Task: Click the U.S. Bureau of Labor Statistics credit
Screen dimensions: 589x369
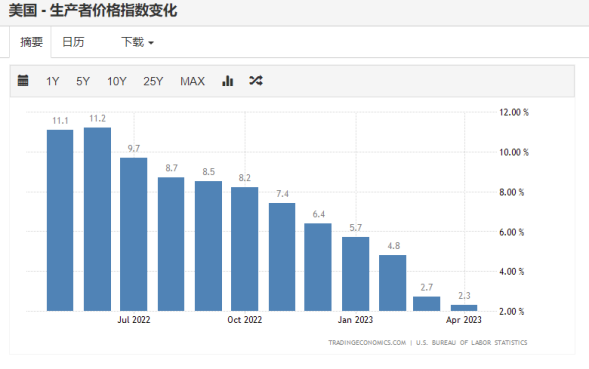Action: [x=471, y=343]
